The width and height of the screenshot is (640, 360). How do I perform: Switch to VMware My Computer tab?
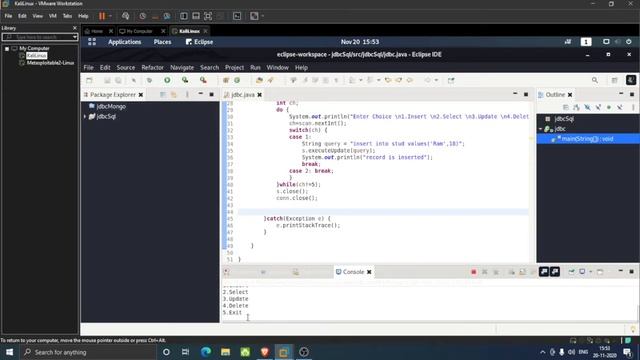coord(139,31)
